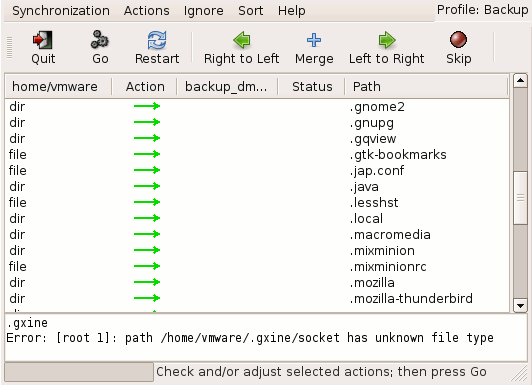The height and width of the screenshot is (385, 532).
Task: Click the Error message about .gxine/socket
Action: 250,338
